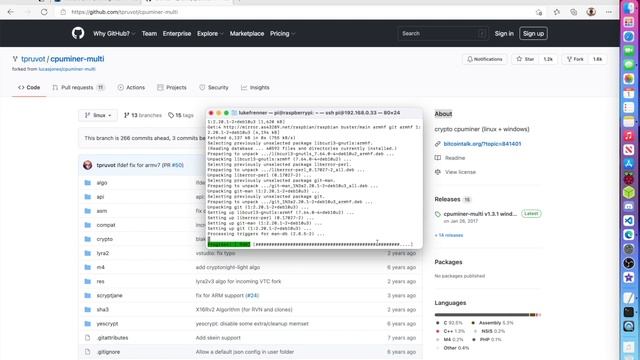The image size is (640, 360).
Task: Open the browser three-dot settings menu
Action: pyautogui.click(x=609, y=12)
